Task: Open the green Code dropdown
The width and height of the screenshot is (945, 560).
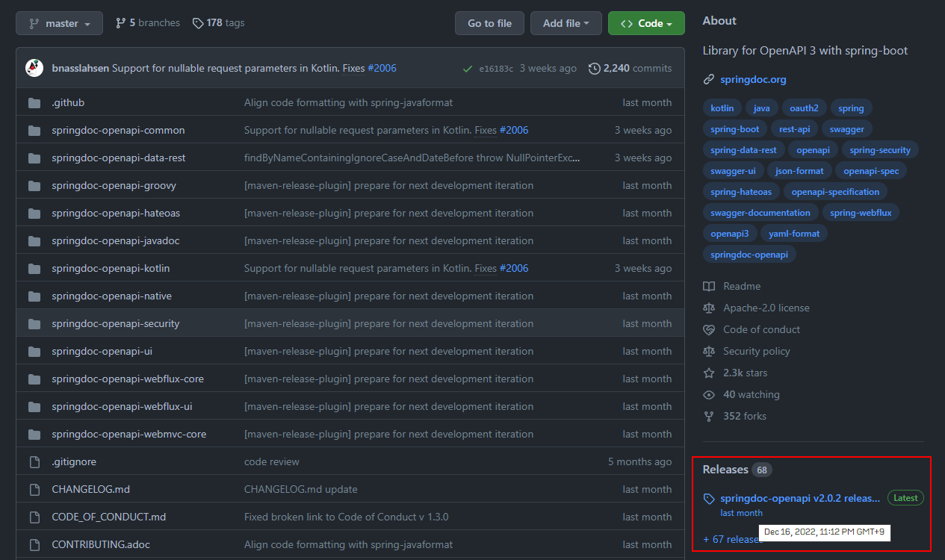Action: pyautogui.click(x=646, y=23)
